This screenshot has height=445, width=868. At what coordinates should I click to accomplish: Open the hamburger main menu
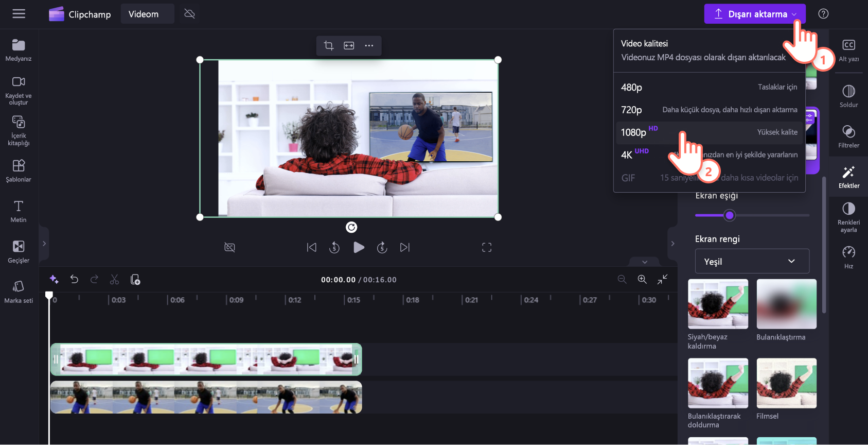click(x=19, y=14)
